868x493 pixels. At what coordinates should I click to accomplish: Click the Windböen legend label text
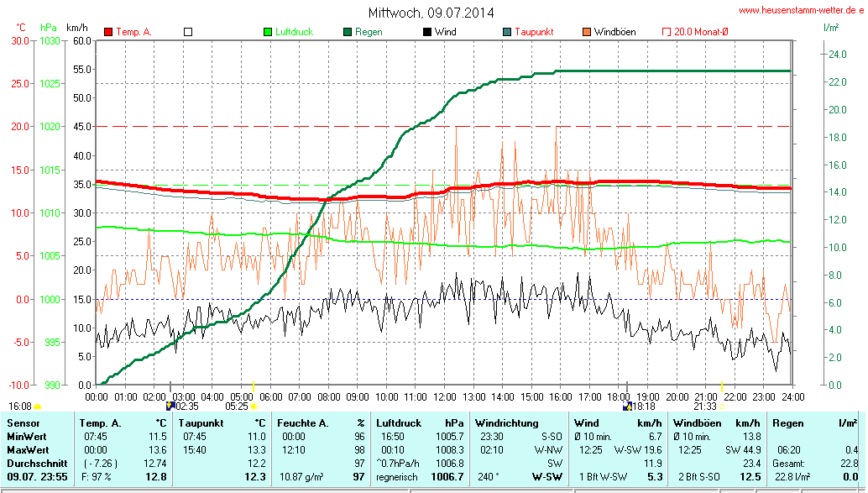[614, 32]
